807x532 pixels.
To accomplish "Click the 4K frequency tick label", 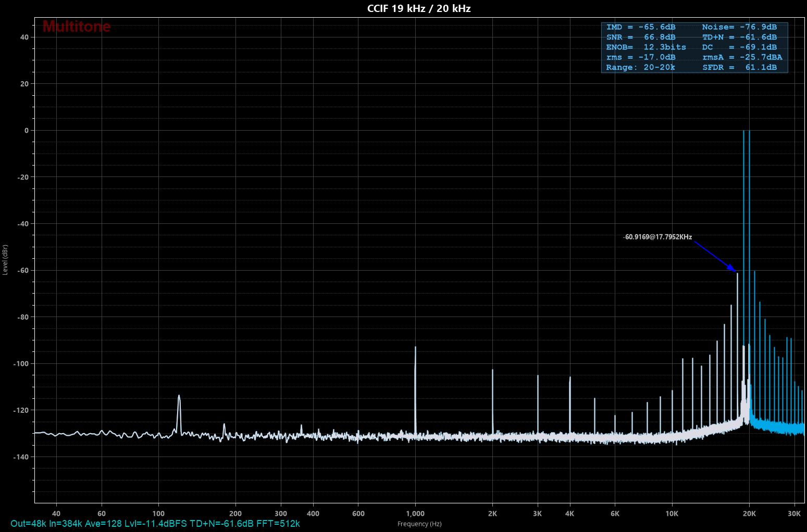I will coord(569,513).
